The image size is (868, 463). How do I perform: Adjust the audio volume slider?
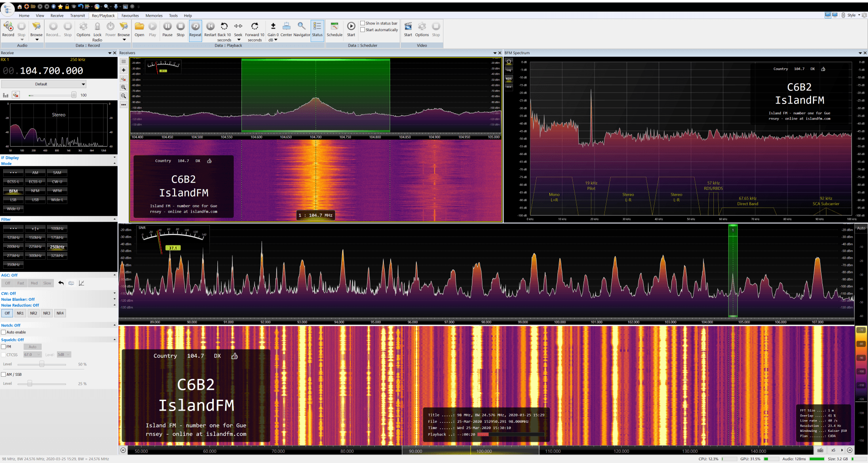73,95
